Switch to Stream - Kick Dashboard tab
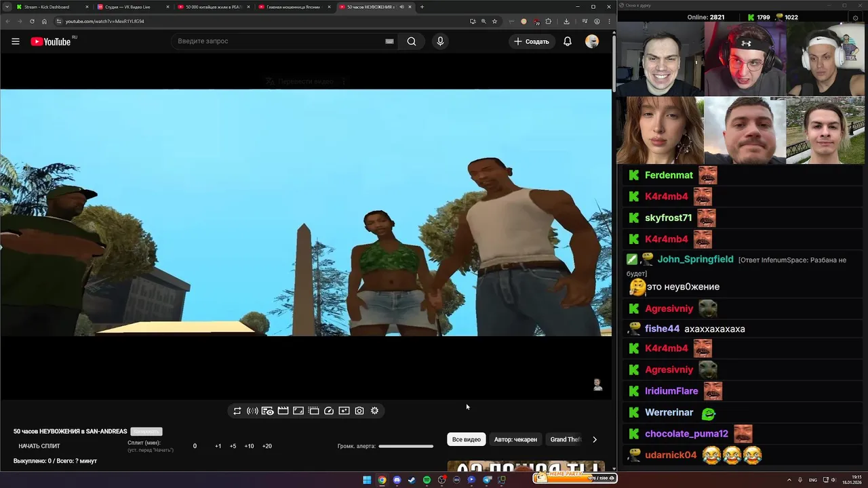868x488 pixels. pyautogui.click(x=52, y=7)
